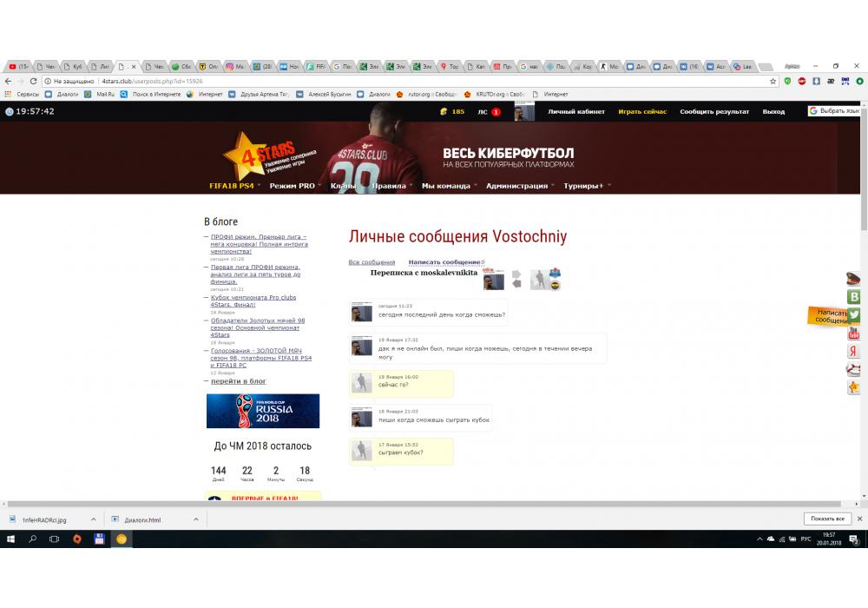Open the Google "Выбрать язык" language selector

click(834, 111)
